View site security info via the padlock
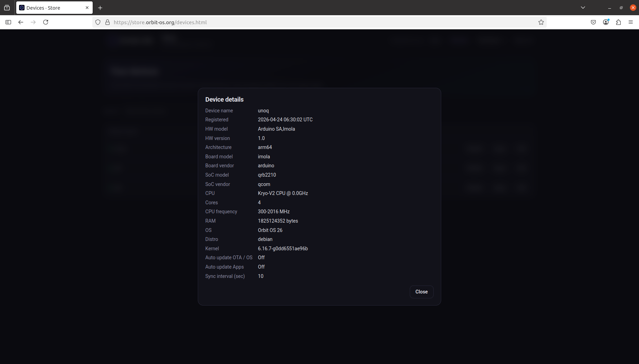 click(x=108, y=22)
